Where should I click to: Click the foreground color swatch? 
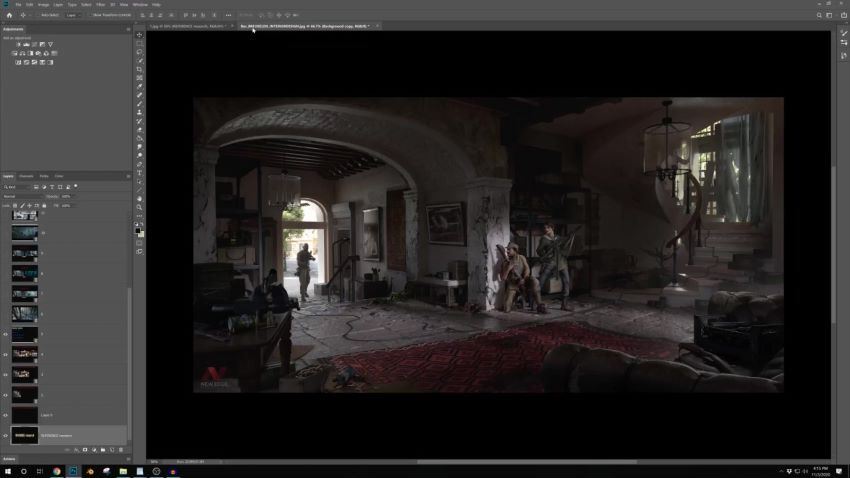click(x=138, y=231)
